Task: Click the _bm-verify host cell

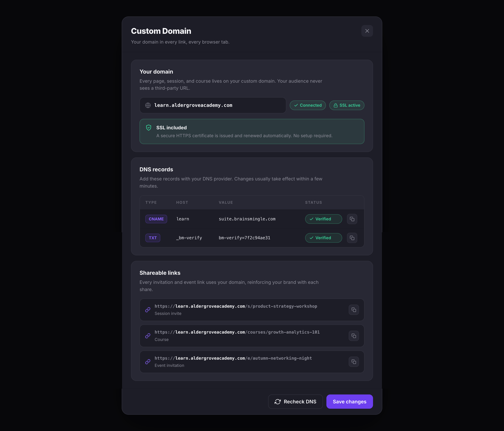Action: [x=189, y=238]
